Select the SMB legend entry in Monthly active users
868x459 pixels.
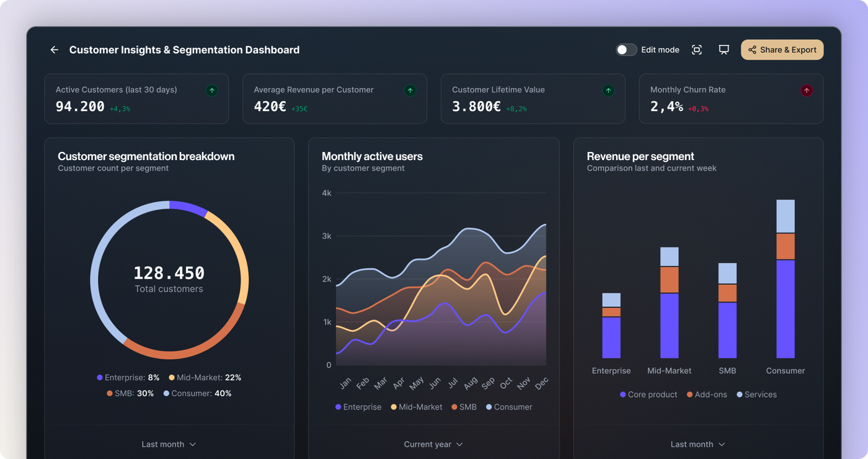click(x=464, y=407)
